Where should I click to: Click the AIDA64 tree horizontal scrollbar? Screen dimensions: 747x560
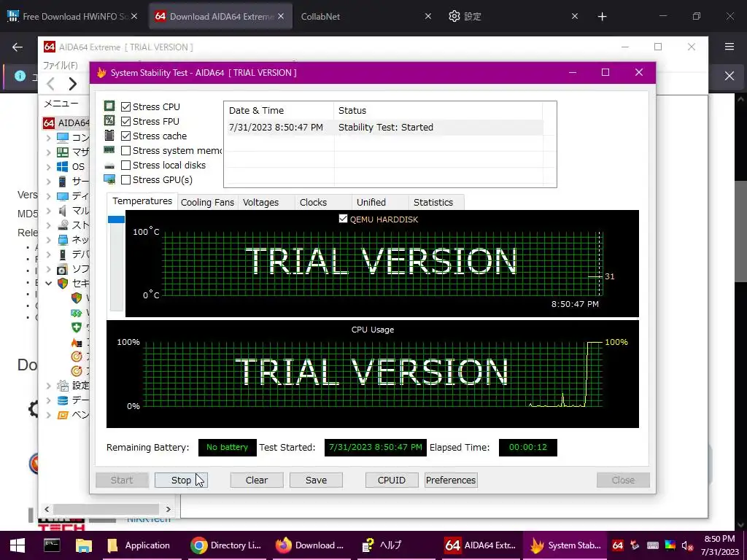point(107,509)
